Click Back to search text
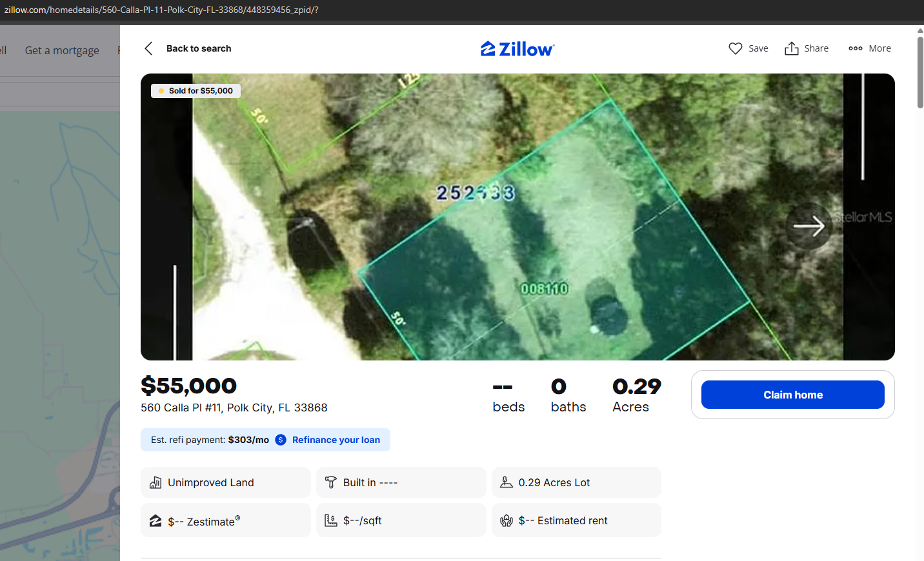This screenshot has width=924, height=561. coord(199,48)
